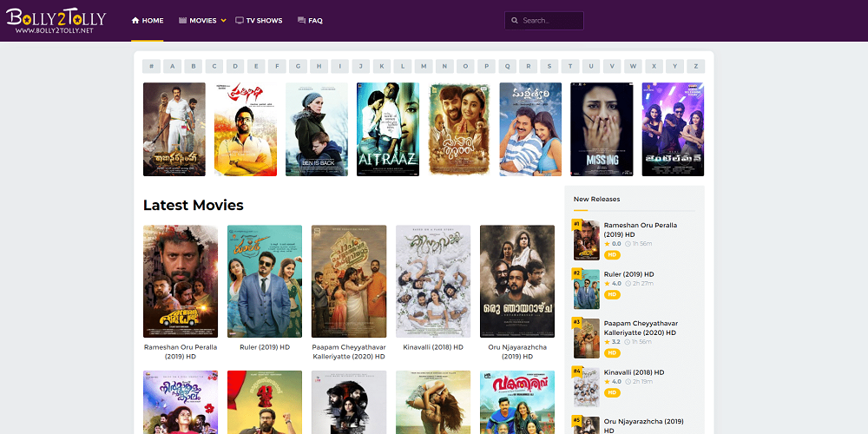Viewport: 868px width, 434px height.
Task: Click Ruler (2019) HD title under poster
Action: tap(265, 347)
